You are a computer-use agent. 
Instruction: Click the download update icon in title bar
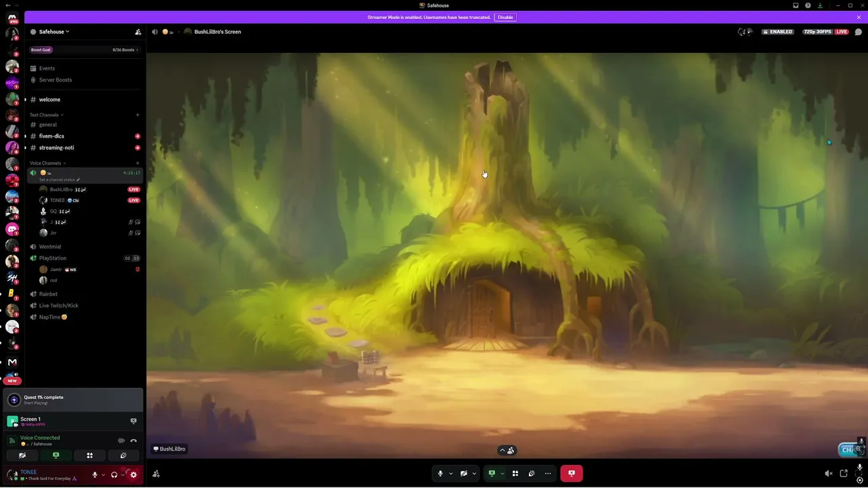tap(820, 5)
